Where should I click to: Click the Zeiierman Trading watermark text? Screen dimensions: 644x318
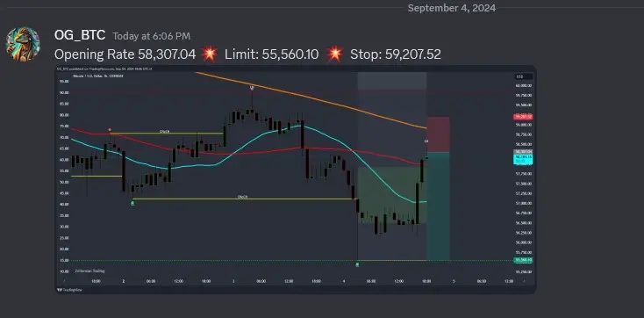89,271
